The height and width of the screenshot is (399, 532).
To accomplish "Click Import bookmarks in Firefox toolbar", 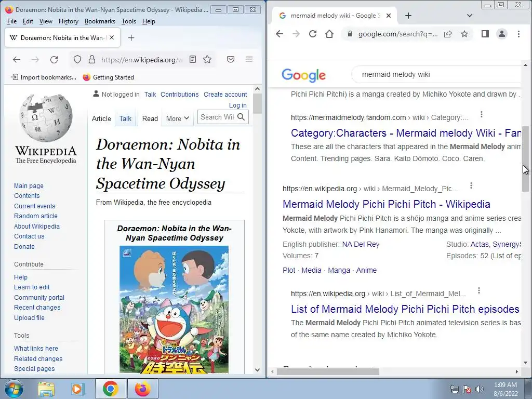I will pyautogui.click(x=44, y=77).
